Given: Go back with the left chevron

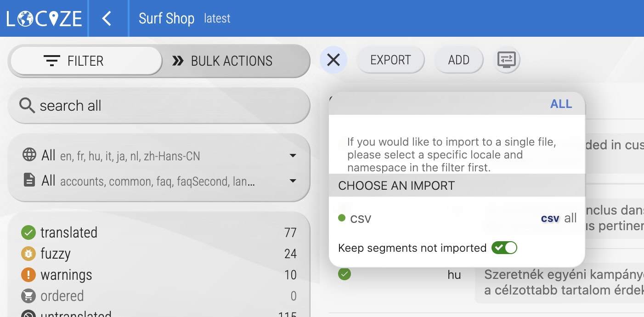Looking at the screenshot, I should click(107, 18).
